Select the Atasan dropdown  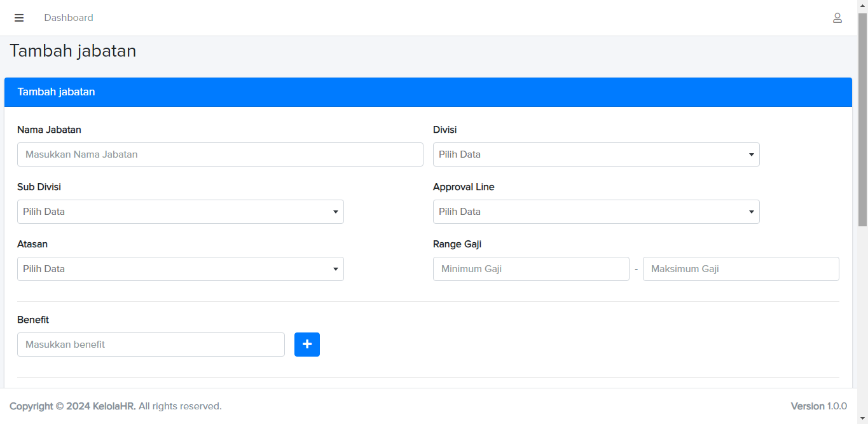tap(180, 269)
